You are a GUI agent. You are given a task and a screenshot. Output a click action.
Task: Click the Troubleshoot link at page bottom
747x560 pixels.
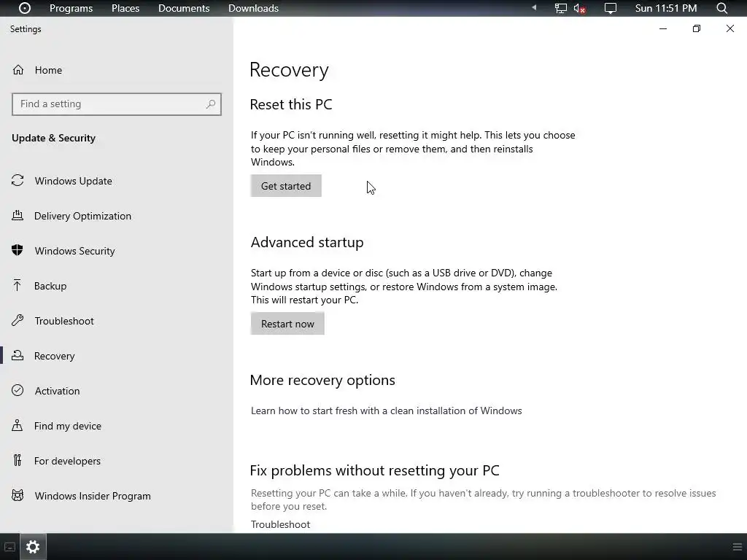tap(281, 524)
